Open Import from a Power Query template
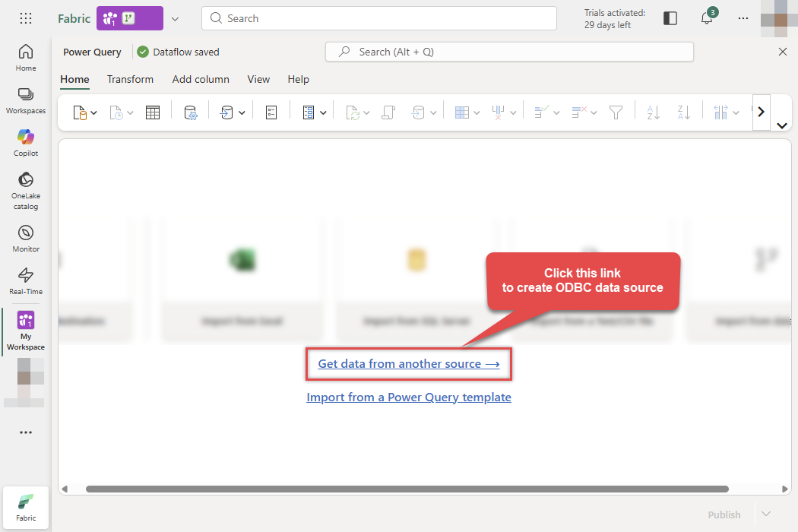Viewport: 798px width, 532px height. [x=409, y=397]
